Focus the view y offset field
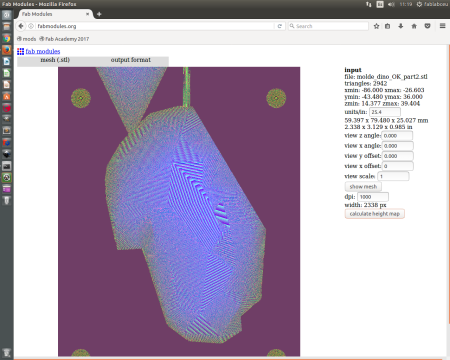 point(398,156)
